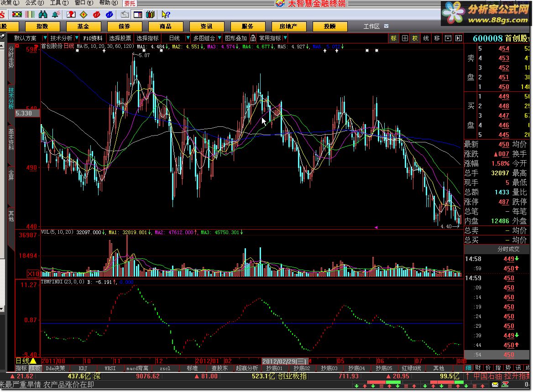Image resolution: width=533 pixels, height=392 pixels.
Task: Click the yellow diamond icon in toolbar
Action: click(x=84, y=15)
